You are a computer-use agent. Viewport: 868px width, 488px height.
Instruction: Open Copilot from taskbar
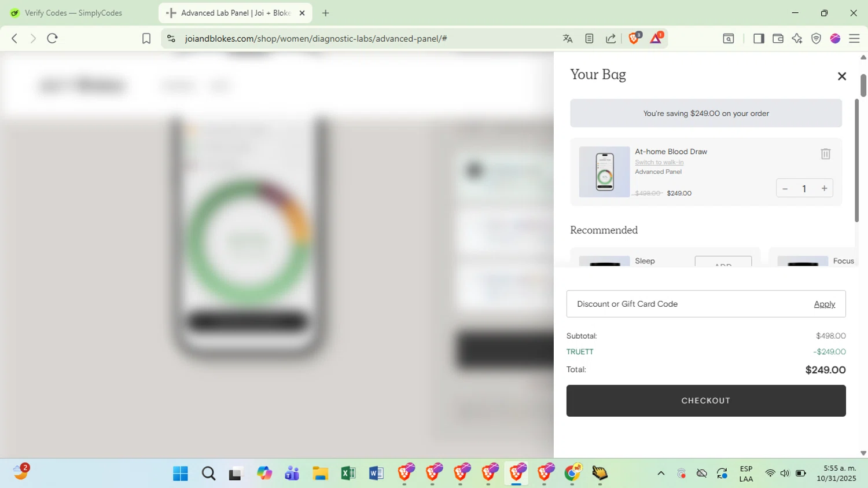point(264,474)
